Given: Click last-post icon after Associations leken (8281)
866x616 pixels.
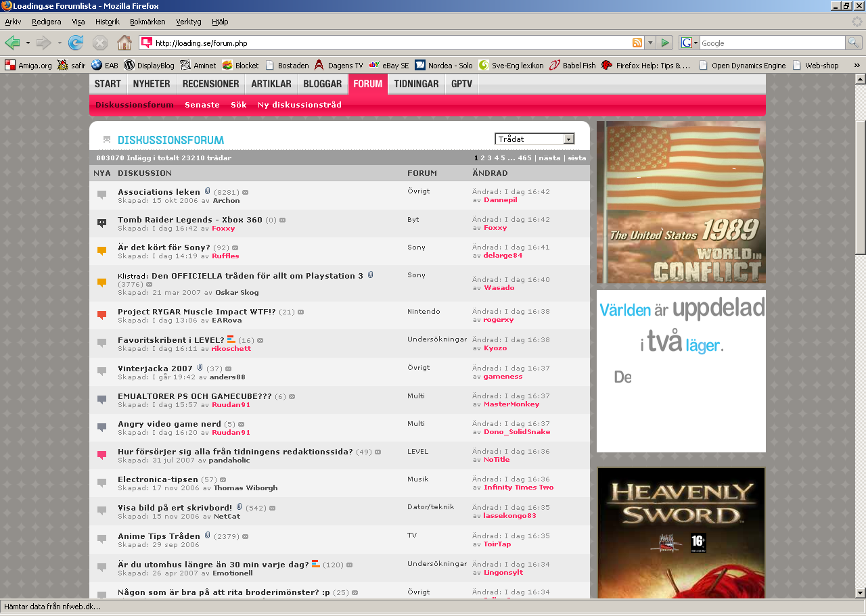Looking at the screenshot, I should click(x=246, y=193).
